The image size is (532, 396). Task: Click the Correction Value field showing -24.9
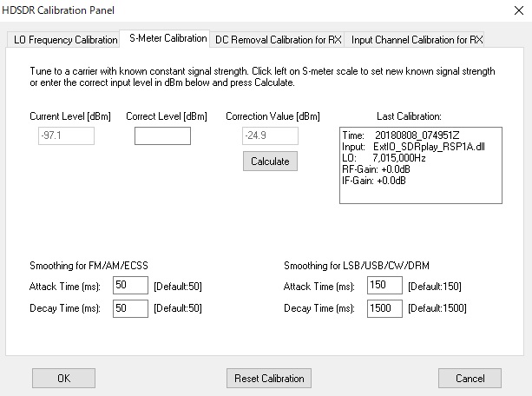point(270,135)
